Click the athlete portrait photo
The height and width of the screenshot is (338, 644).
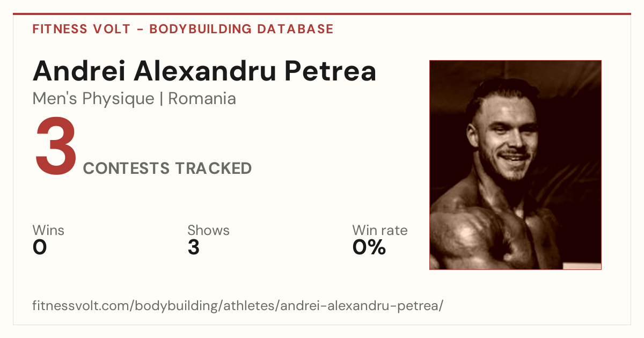click(x=515, y=165)
